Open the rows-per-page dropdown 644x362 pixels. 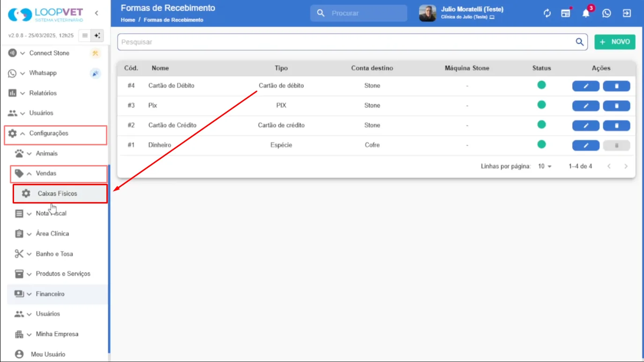coord(545,166)
